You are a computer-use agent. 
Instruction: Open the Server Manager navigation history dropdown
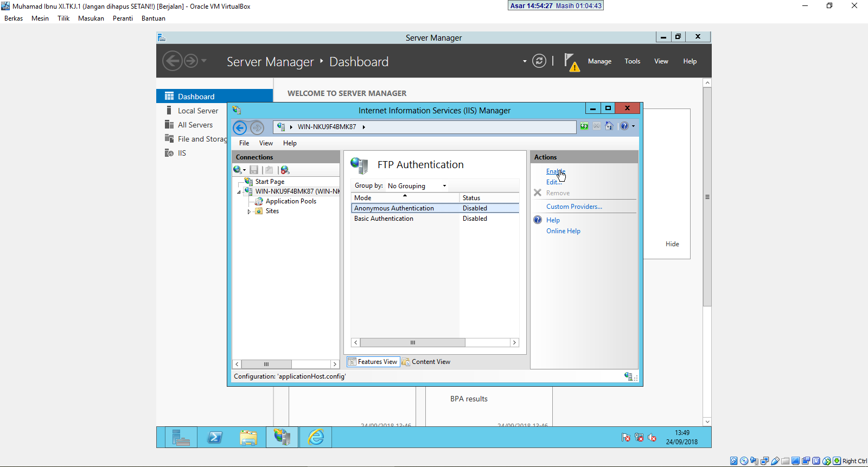204,61
